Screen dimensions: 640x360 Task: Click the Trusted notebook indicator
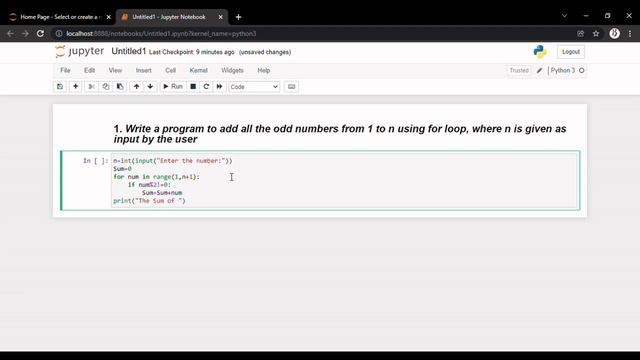coord(519,71)
